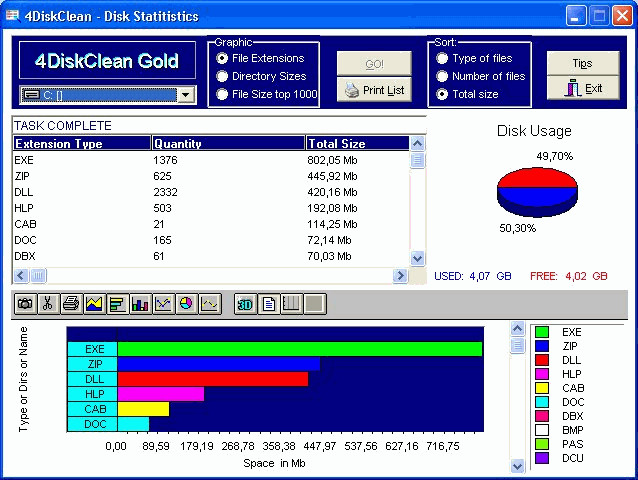Open the C: drive selection dropdown
The image size is (638, 480).
click(186, 95)
